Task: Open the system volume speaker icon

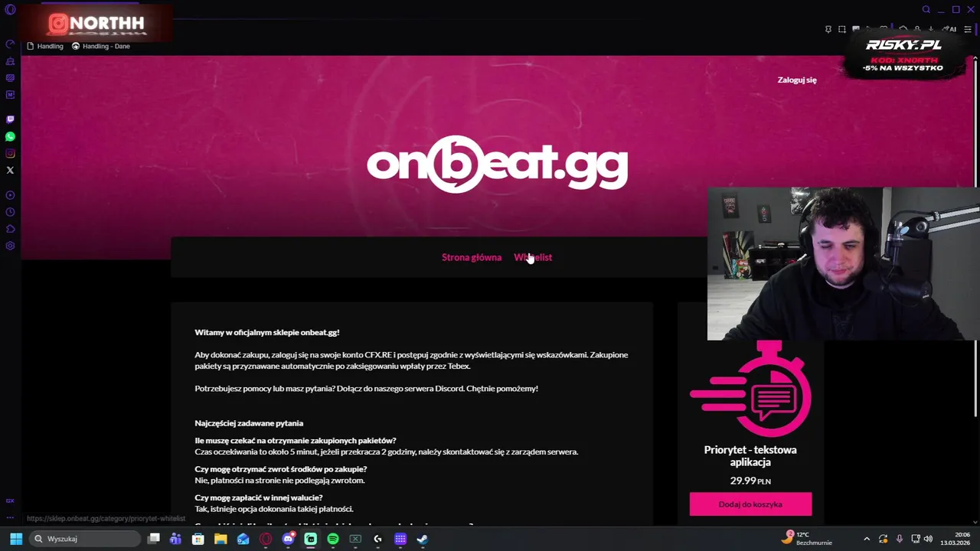Action: 928,539
